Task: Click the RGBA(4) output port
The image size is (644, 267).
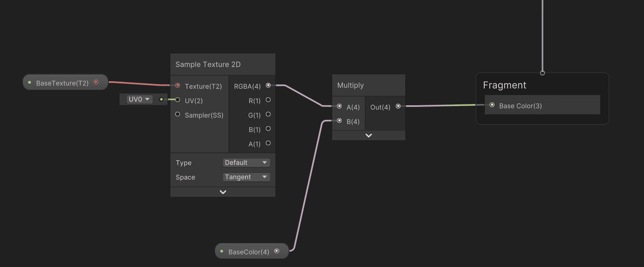Action: click(x=268, y=85)
